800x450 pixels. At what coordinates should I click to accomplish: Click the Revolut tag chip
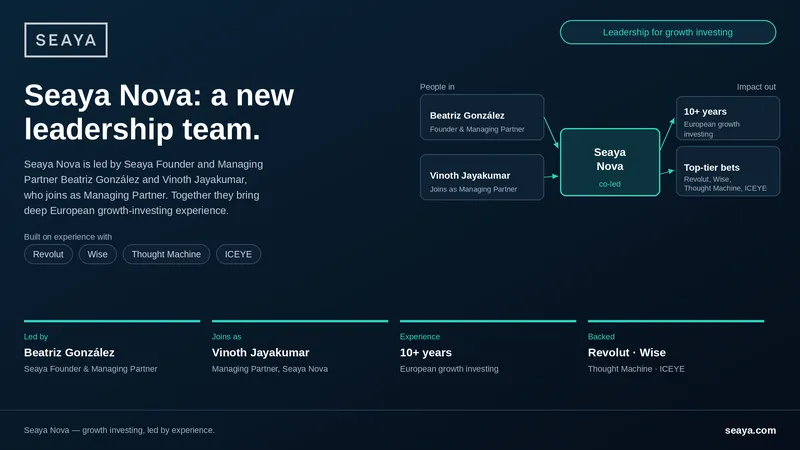coord(48,254)
